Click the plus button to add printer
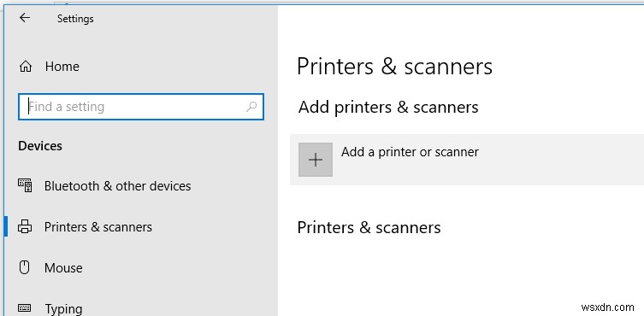The width and height of the screenshot is (644, 316). pos(316,160)
